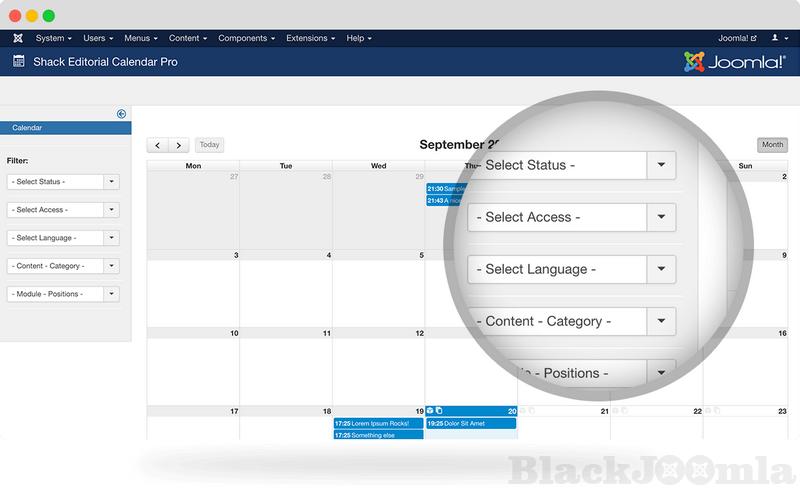
Task: Click the calendar icon beside Shack Editorial Calendar Pro
Action: [18, 61]
